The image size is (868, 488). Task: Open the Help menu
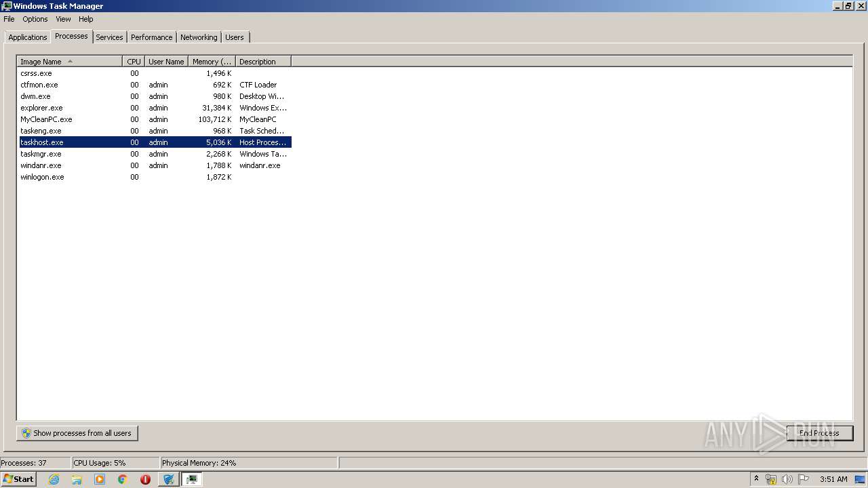[x=86, y=19]
